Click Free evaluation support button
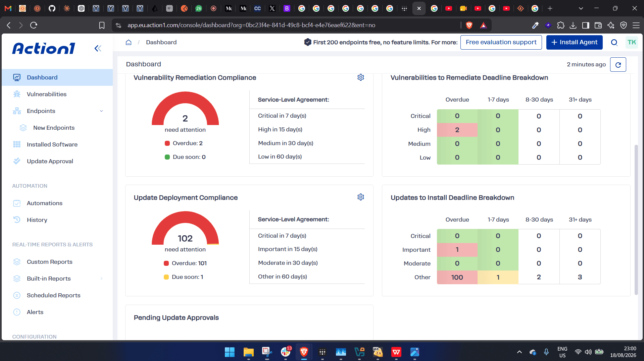 click(501, 42)
